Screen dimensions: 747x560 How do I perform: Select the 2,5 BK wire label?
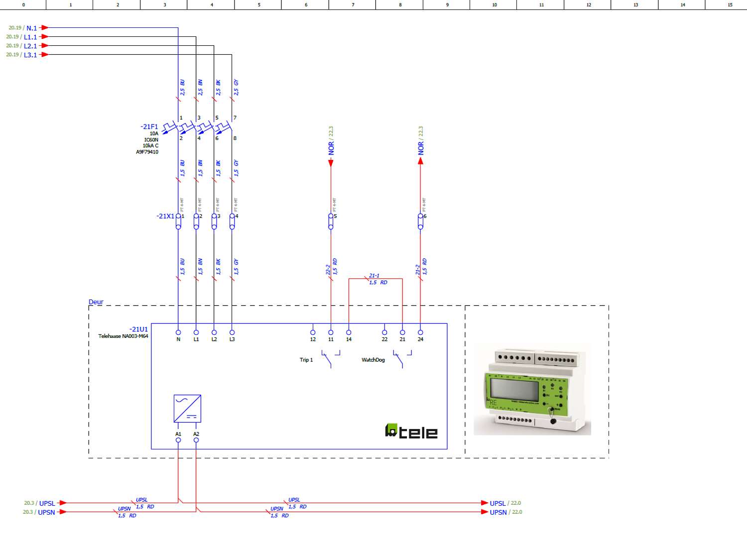(x=218, y=88)
